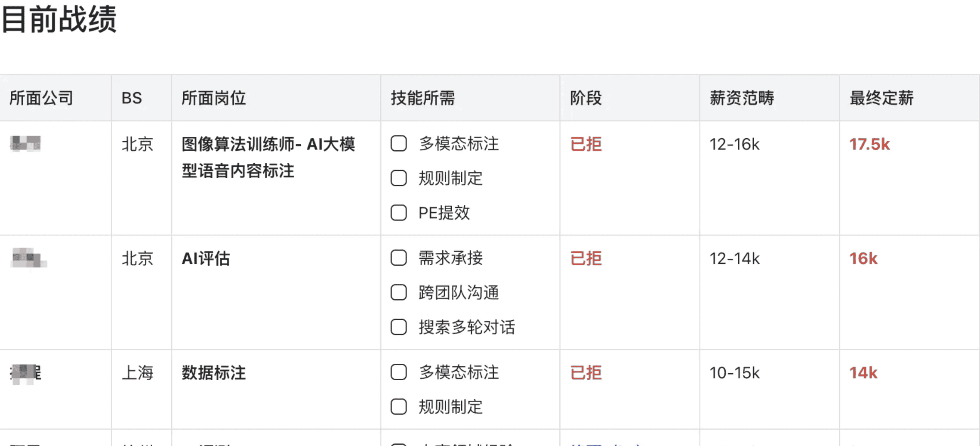The image size is (980, 446).
Task: Select the 阶段 column header
Action: [586, 98]
